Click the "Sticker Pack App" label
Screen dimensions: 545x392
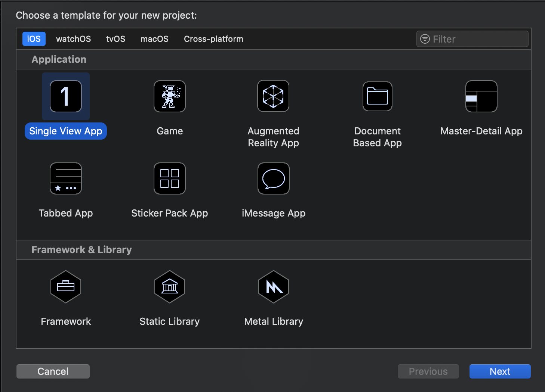(x=170, y=213)
